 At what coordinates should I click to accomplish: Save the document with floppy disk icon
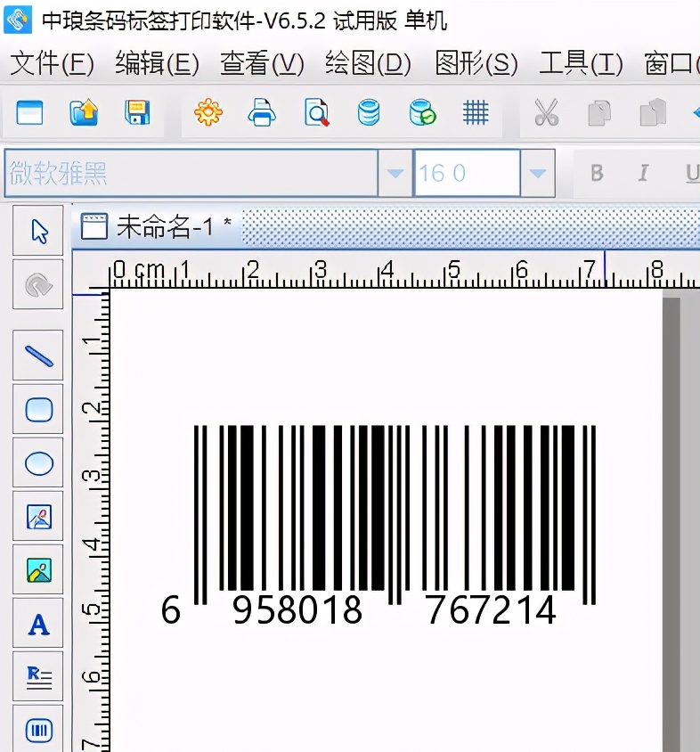pos(137,113)
